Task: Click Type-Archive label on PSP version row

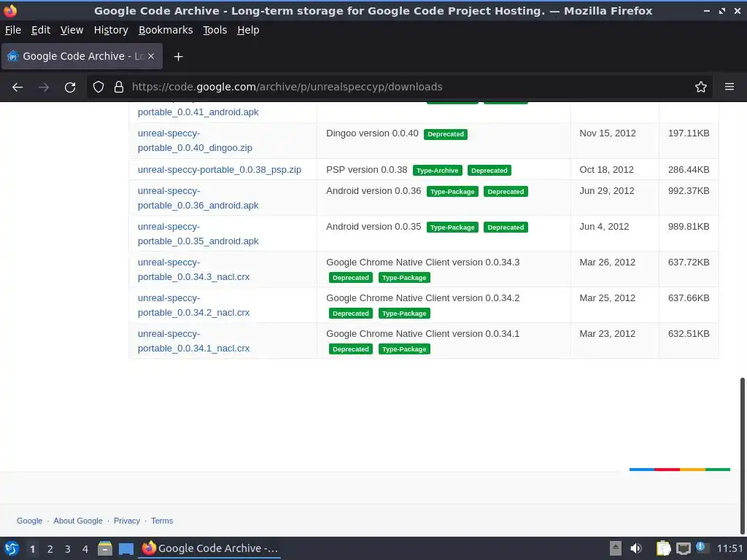Action: coord(438,171)
